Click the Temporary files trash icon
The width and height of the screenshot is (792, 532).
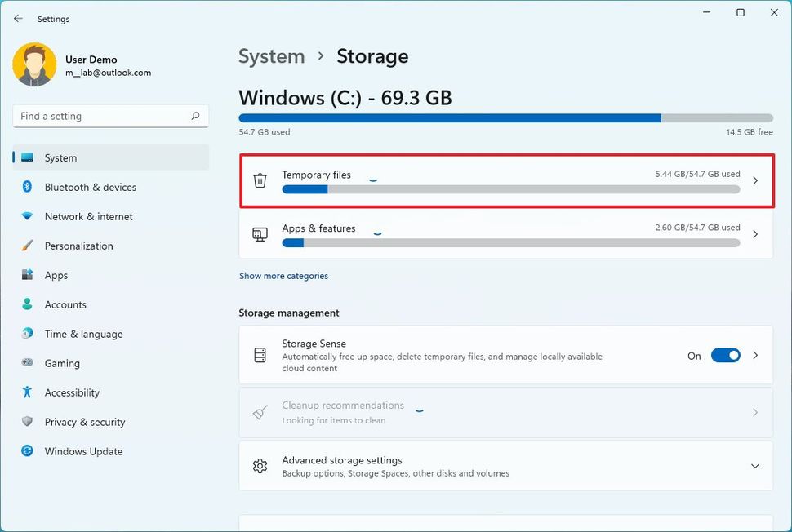tap(260, 180)
